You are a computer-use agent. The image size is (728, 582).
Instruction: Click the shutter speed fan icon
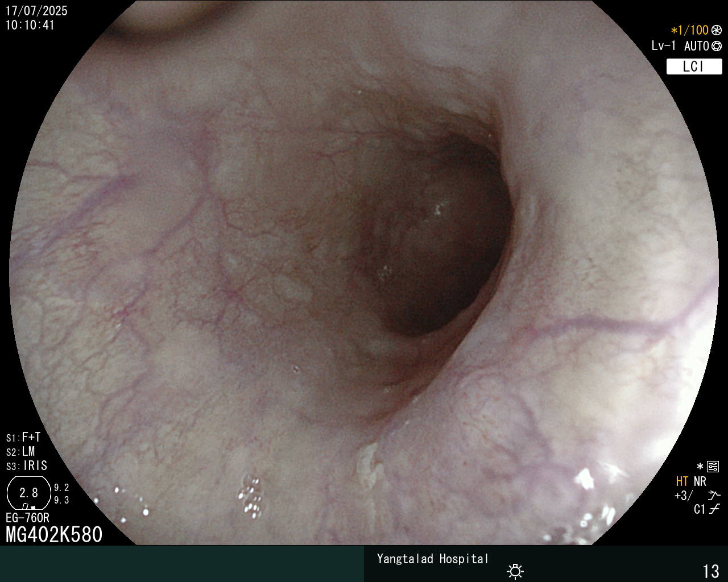(717, 30)
